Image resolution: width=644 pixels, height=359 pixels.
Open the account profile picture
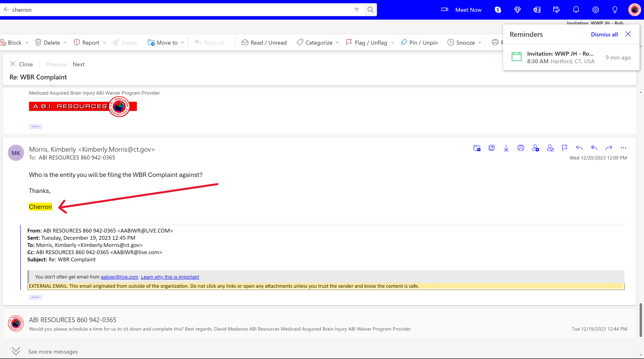(x=635, y=10)
